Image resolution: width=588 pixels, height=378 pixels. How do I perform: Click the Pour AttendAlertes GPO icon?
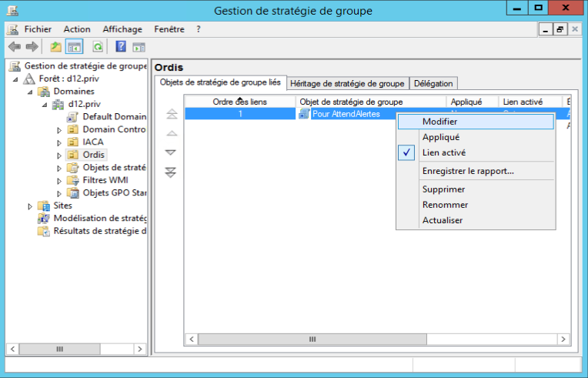304,114
